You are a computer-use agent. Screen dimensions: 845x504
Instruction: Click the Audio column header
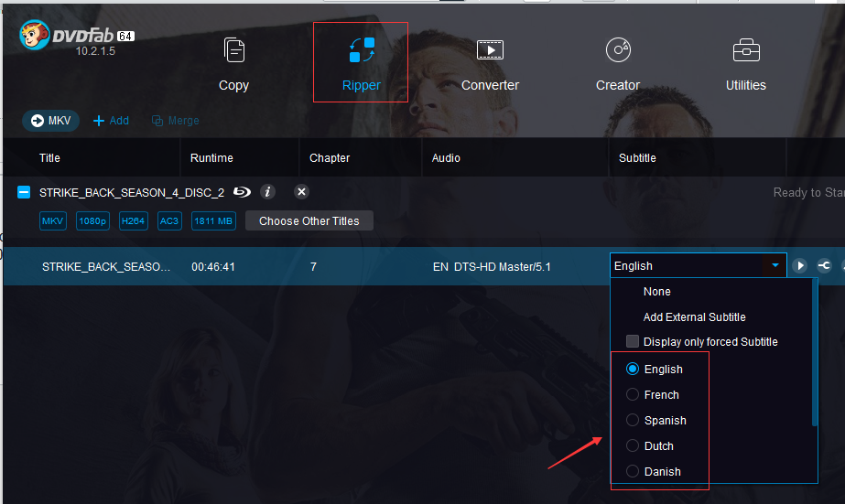click(446, 157)
